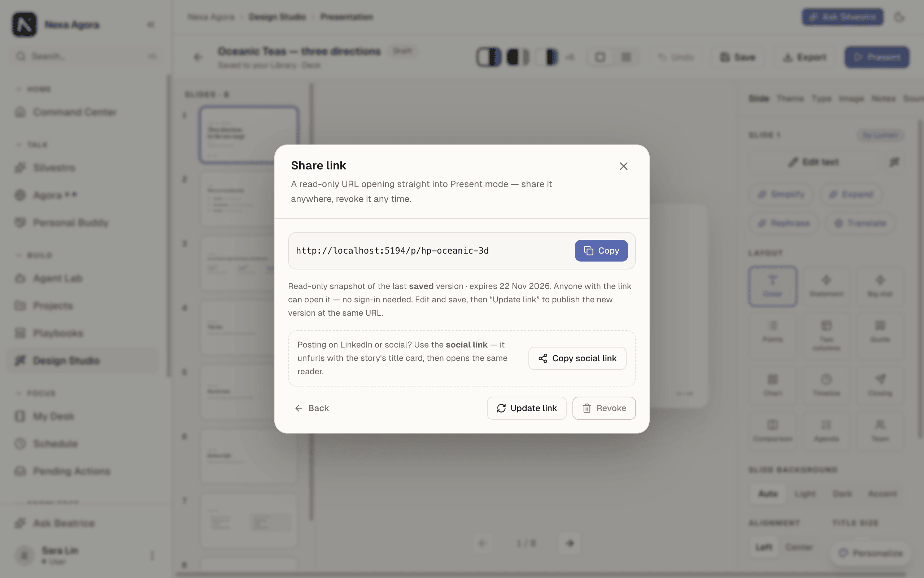Set alignment to Center
The image size is (924, 578).
click(x=799, y=547)
